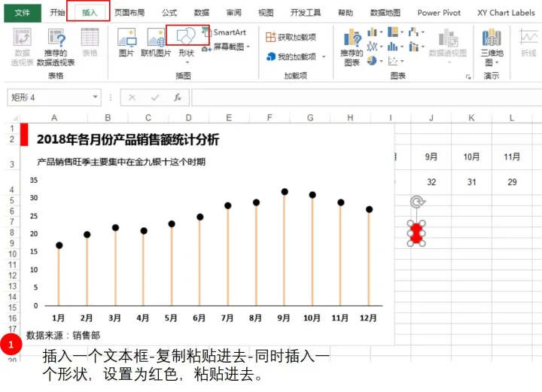542x392 pixels.
Task: Select the red rectangle shape on sheet
Action: (x=416, y=233)
